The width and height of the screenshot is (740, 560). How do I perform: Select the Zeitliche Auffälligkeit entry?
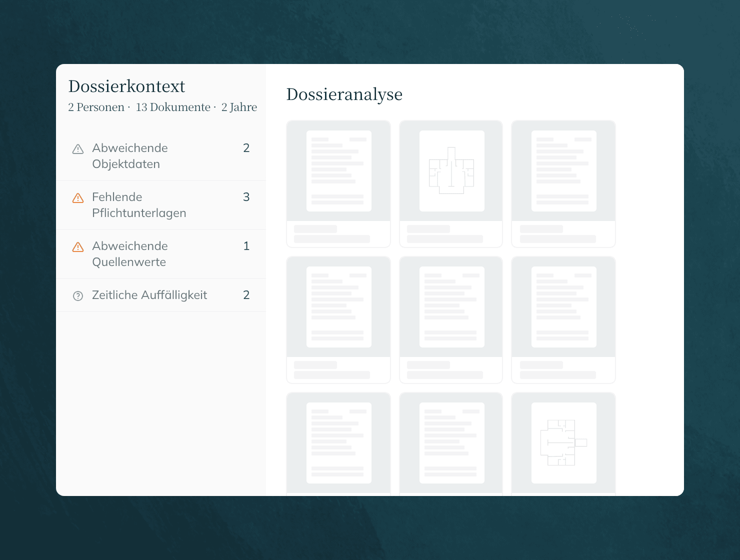tap(161, 295)
